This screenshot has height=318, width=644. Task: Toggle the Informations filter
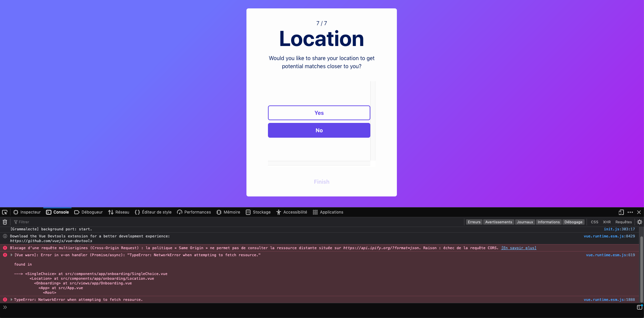click(x=549, y=222)
